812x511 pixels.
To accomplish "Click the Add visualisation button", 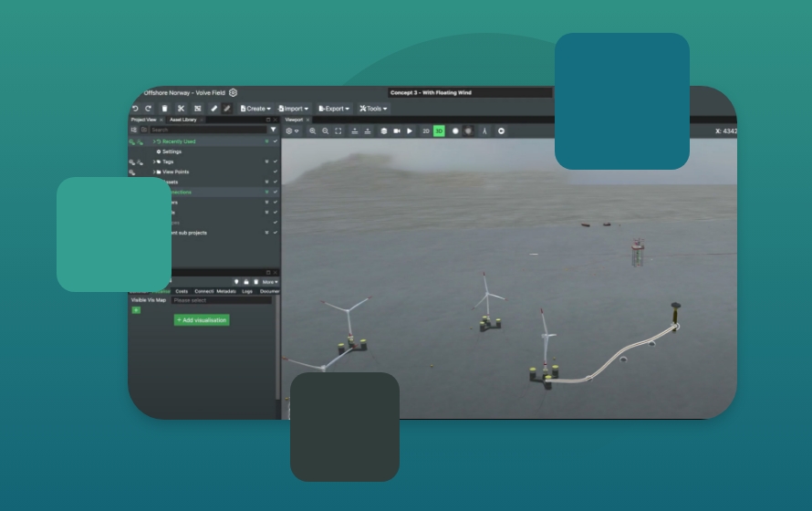I will pos(202,320).
